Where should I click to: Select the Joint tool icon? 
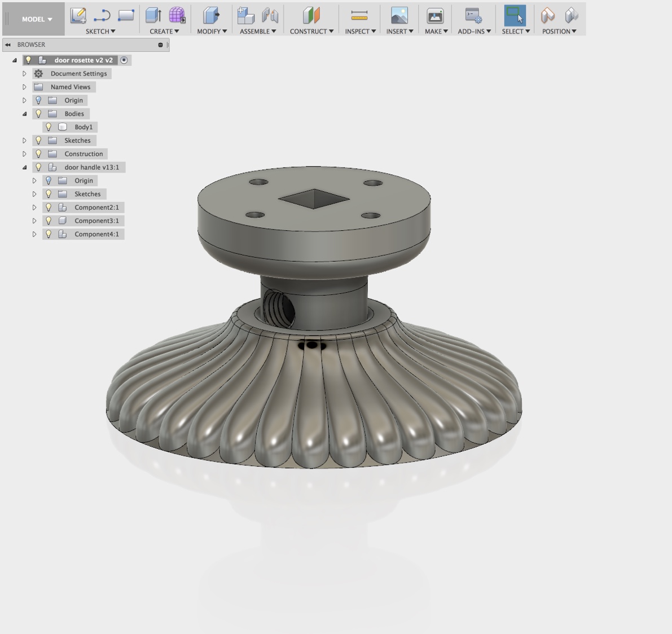point(270,16)
